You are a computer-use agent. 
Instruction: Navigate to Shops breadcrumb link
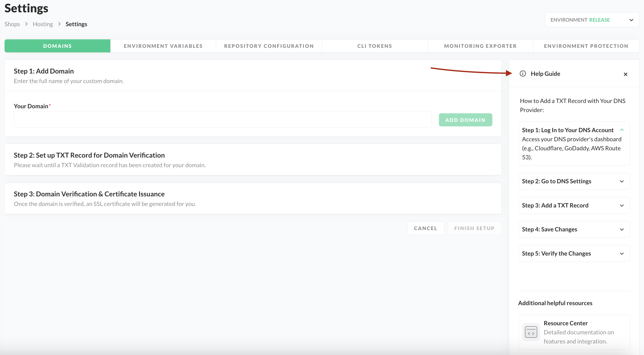12,24
